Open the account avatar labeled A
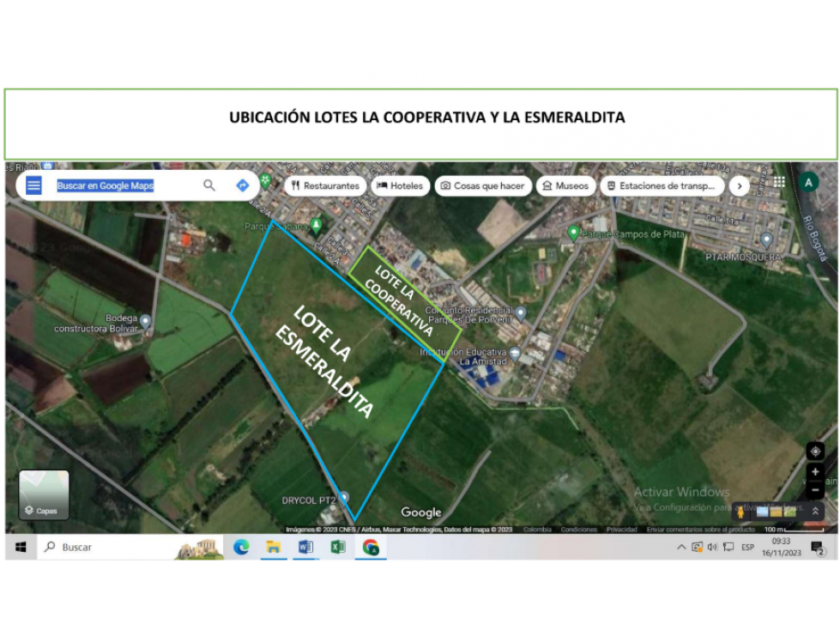The width and height of the screenshot is (840, 630). [x=808, y=183]
